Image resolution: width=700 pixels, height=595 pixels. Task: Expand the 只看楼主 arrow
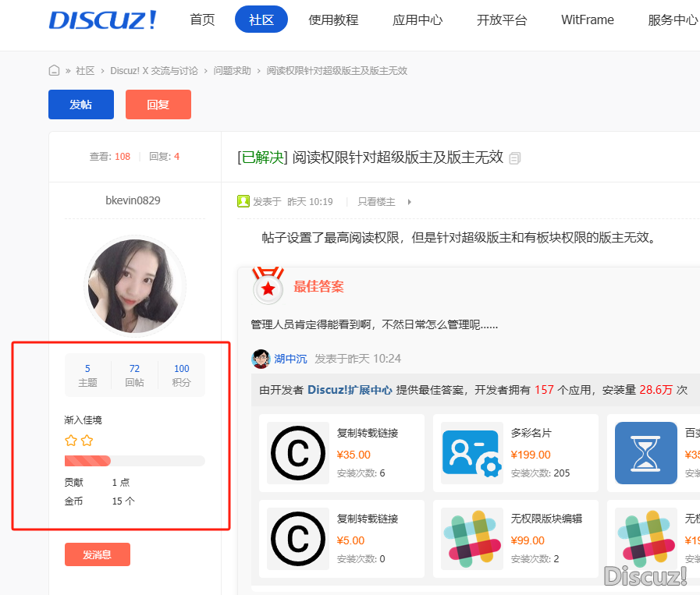[407, 201]
